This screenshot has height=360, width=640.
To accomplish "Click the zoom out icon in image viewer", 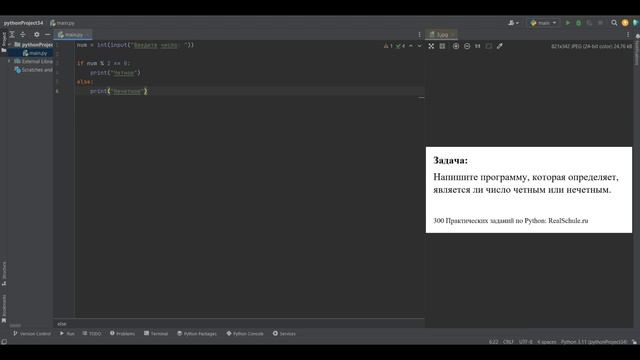I will tap(467, 46).
